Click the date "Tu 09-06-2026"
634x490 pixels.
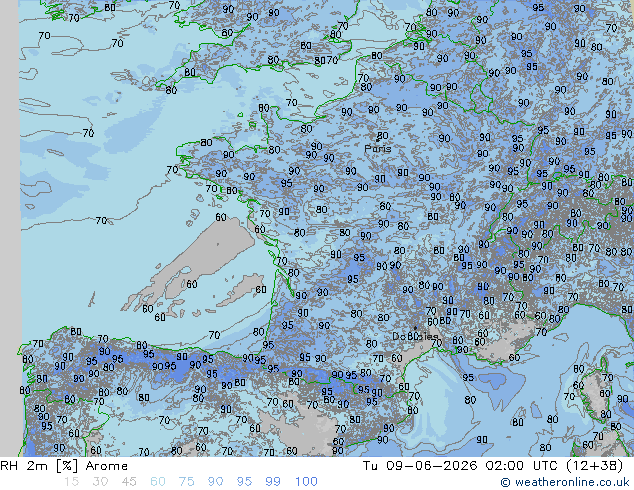coord(420,466)
